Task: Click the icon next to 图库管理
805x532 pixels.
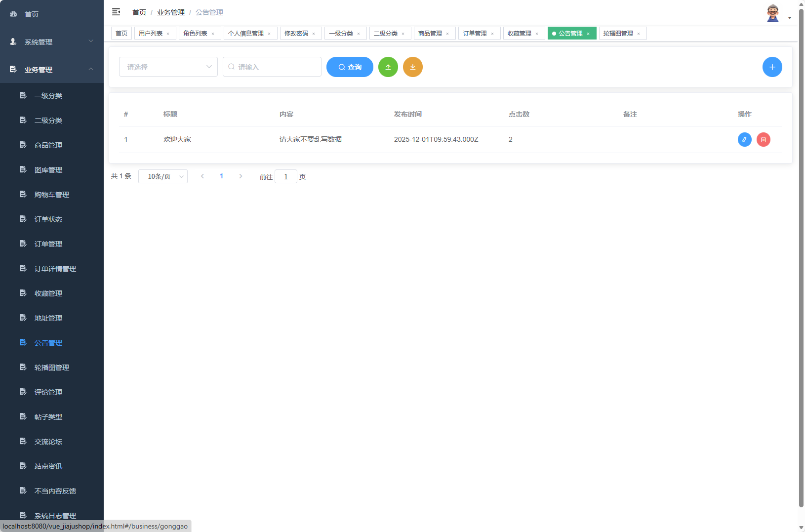Action: [23, 169]
